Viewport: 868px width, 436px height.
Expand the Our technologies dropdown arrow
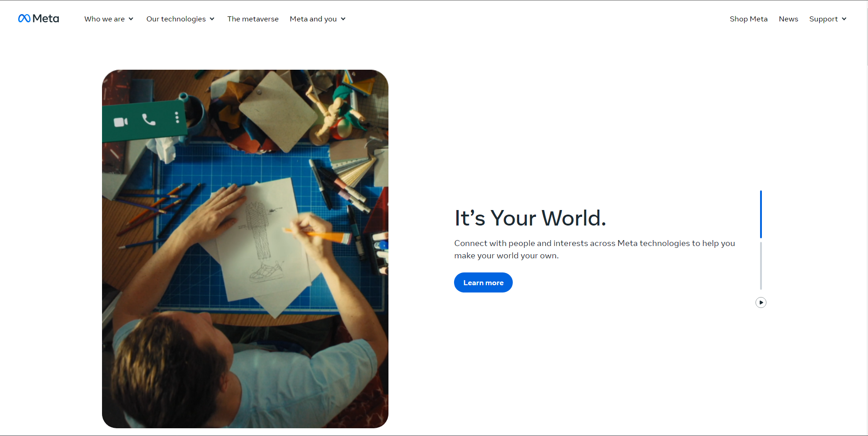point(212,19)
